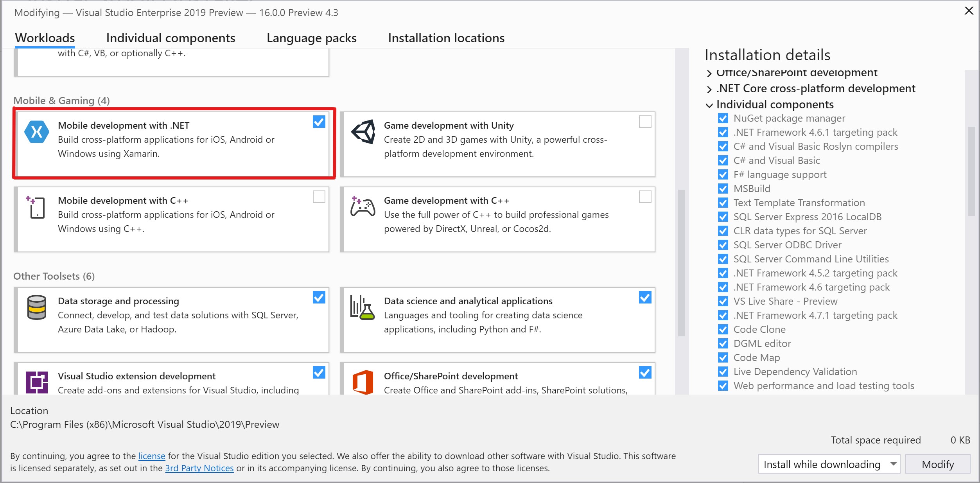Uncheck SQL Server Express 2016 LocalDB
980x483 pixels.
(x=723, y=217)
